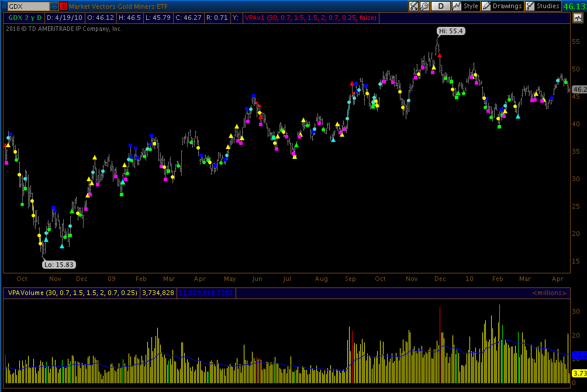Click the GDX symbol input field
Screen dimensions: 587x392
(29, 6)
